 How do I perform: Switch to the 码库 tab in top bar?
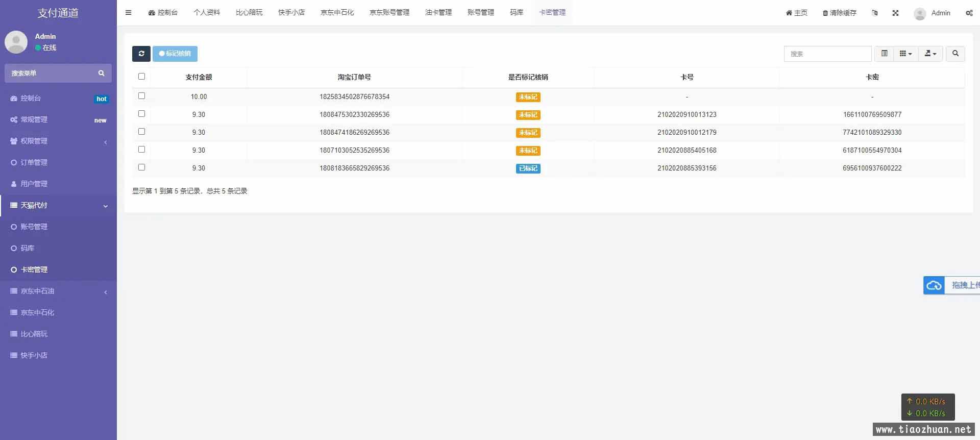coord(517,13)
